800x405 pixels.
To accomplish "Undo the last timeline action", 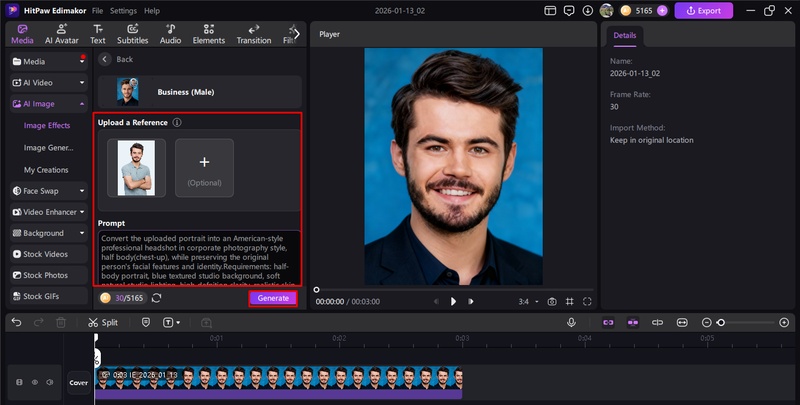I will point(16,322).
